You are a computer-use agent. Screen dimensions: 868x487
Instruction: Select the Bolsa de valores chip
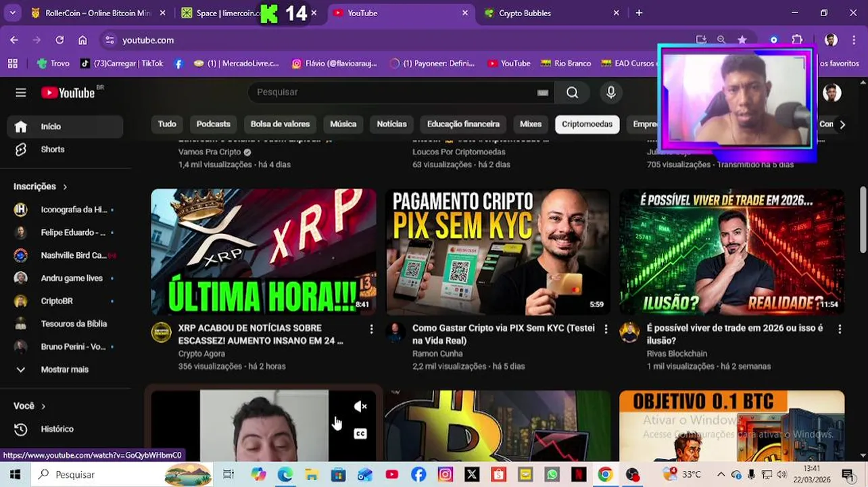[280, 124]
